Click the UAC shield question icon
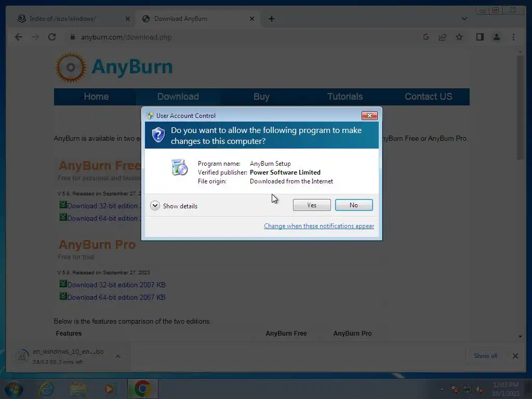This screenshot has height=399, width=532. [x=158, y=135]
